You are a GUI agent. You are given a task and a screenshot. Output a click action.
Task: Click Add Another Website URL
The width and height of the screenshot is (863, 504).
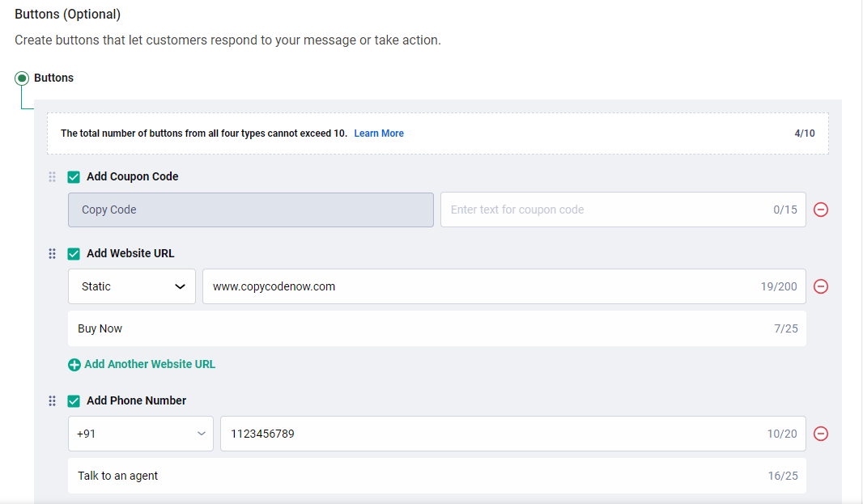[150, 364]
